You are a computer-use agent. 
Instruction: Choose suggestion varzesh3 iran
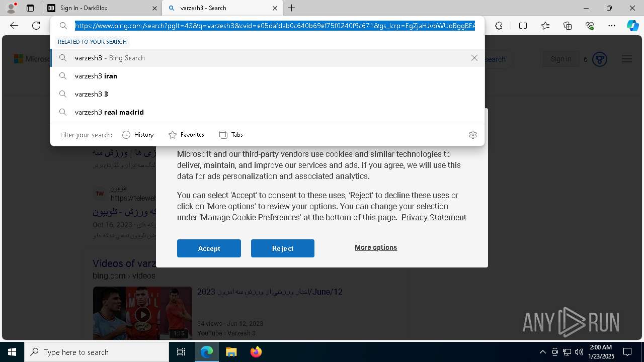tap(267, 76)
